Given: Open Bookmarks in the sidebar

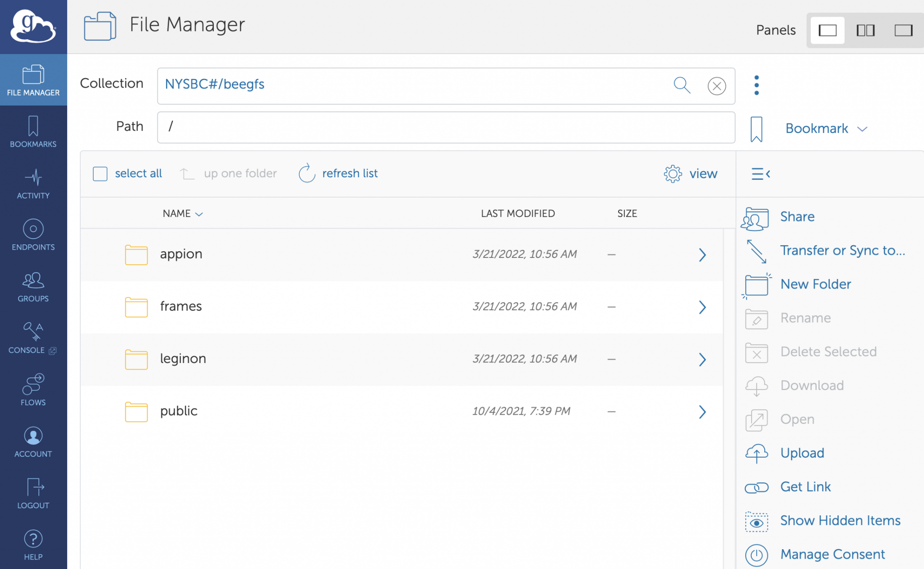Looking at the screenshot, I should 33,132.
